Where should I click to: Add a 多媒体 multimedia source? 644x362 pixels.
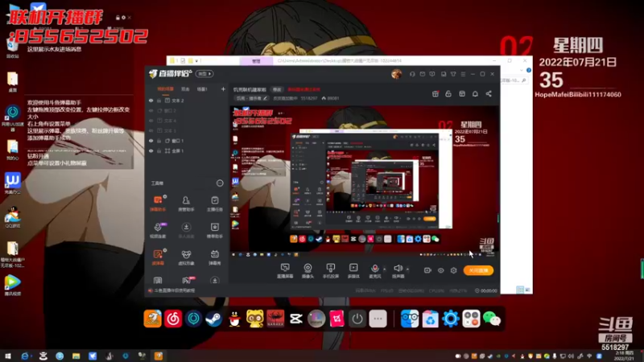[x=353, y=271]
